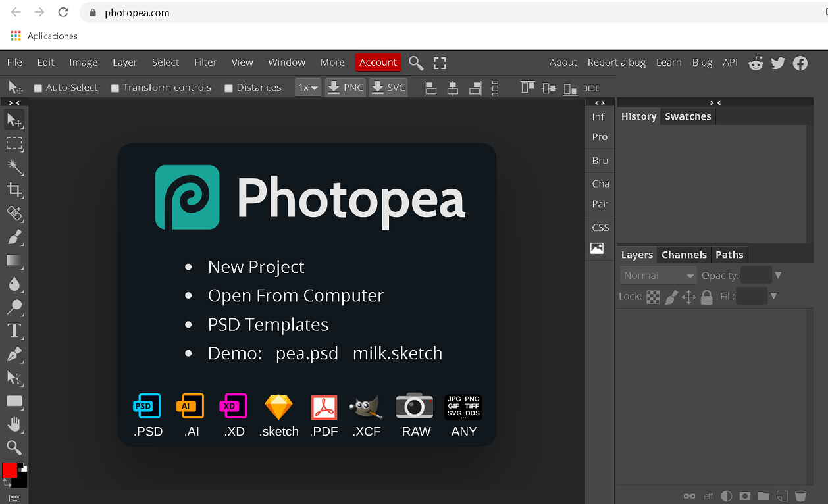Image resolution: width=828 pixels, height=504 pixels.
Task: Open the 1x export scale dropdown
Action: pos(308,88)
